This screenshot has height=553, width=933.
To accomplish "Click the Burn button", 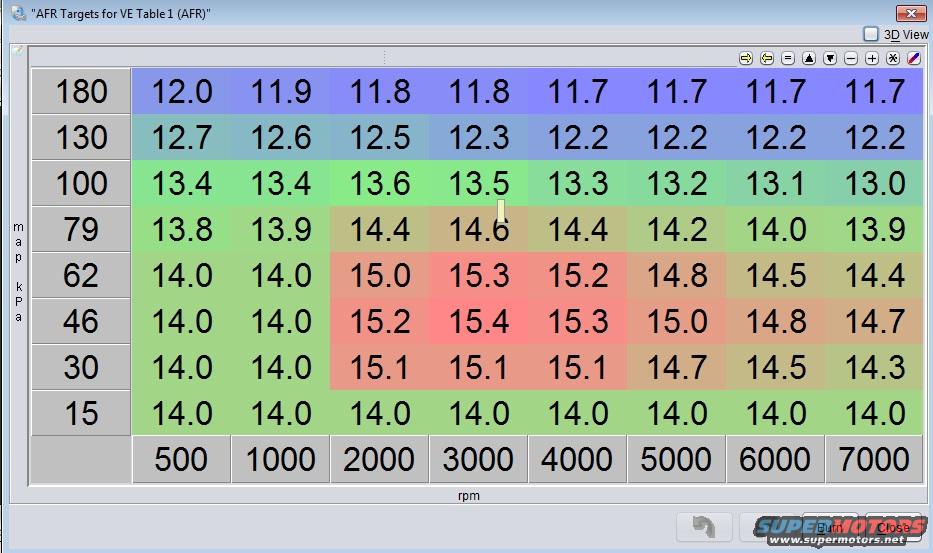I will 829,527.
